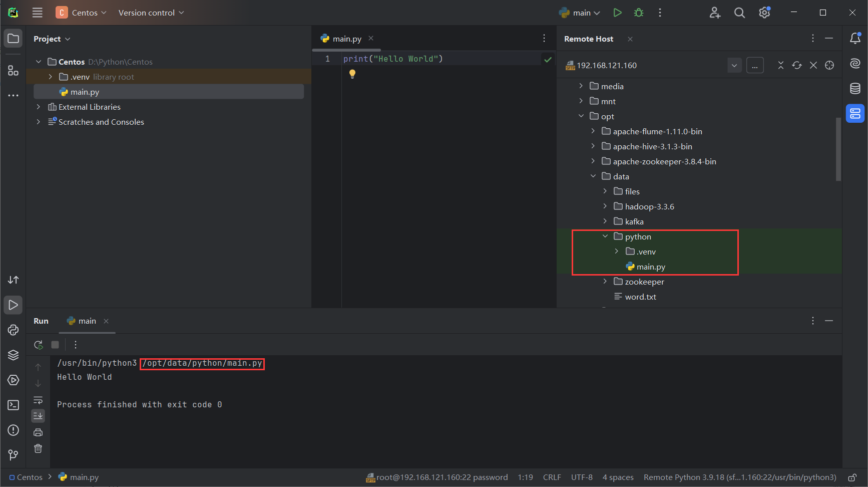
Task: Open Search Everywhere magnifier
Action: (739, 13)
